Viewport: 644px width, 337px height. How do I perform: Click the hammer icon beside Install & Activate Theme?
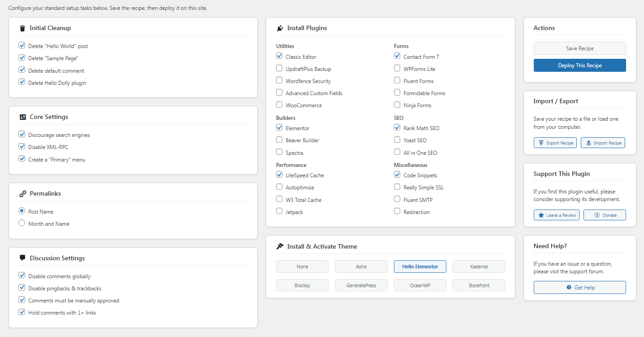280,246
